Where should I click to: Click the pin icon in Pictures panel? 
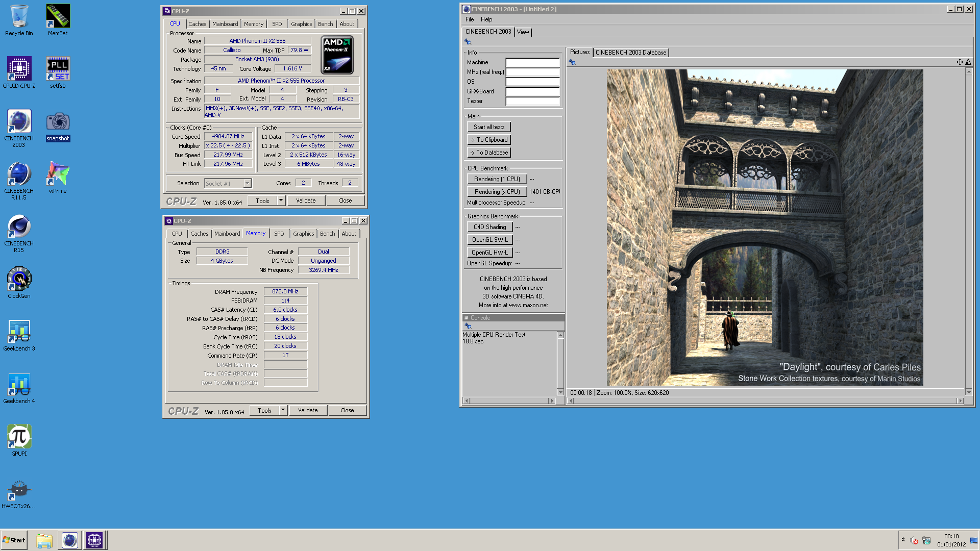(572, 62)
